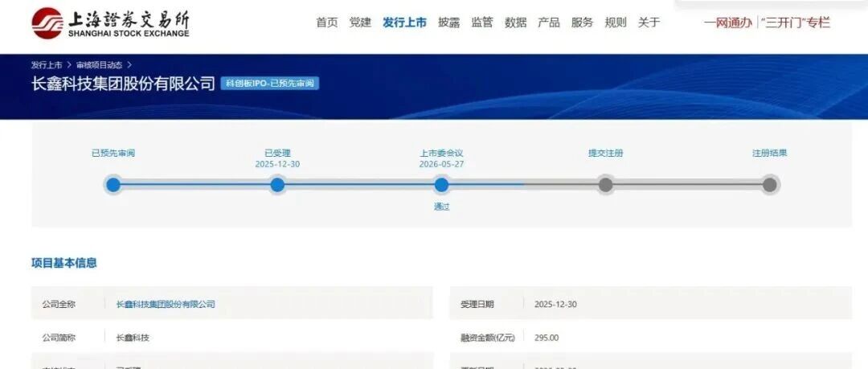Open the 产品 menu item
The height and width of the screenshot is (369, 868).
coord(549,23)
